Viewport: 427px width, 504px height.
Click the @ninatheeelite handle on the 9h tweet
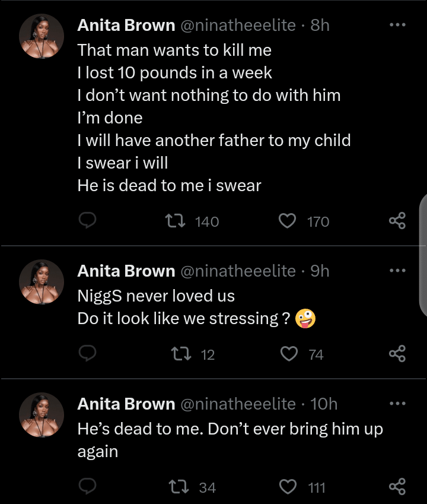[237, 271]
